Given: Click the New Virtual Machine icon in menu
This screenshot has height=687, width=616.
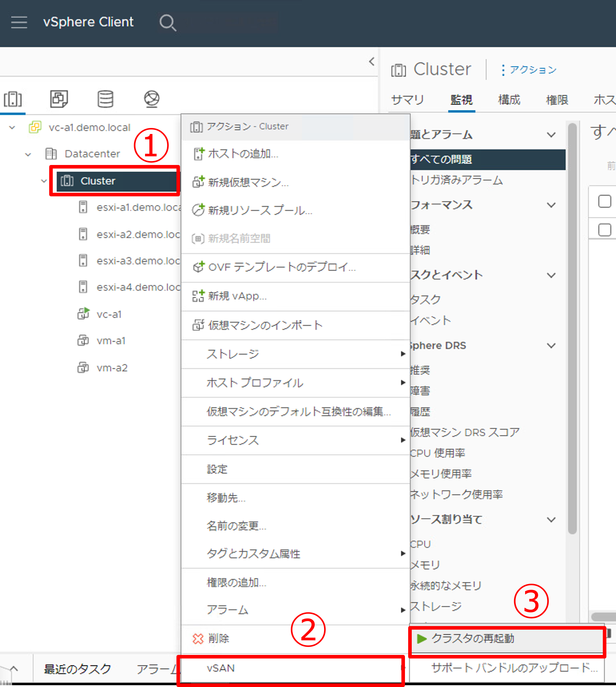Looking at the screenshot, I should click(x=199, y=182).
